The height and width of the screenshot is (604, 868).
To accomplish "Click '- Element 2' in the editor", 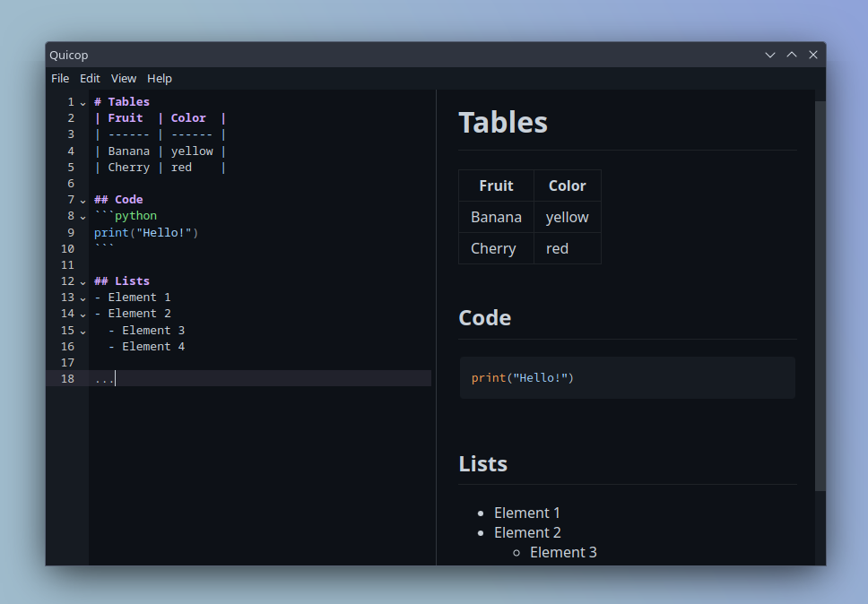I will point(133,313).
